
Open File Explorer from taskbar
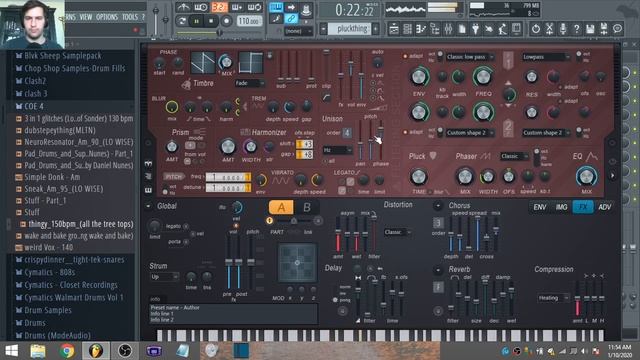pos(38,351)
